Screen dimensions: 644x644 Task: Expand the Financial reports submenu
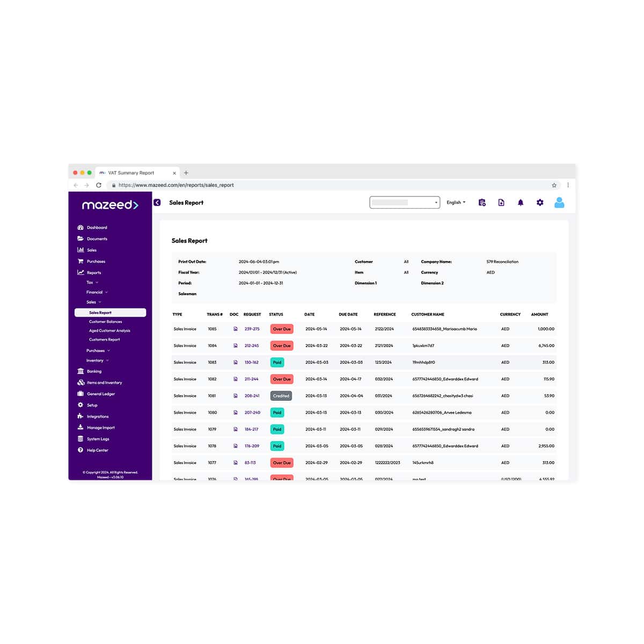click(97, 292)
